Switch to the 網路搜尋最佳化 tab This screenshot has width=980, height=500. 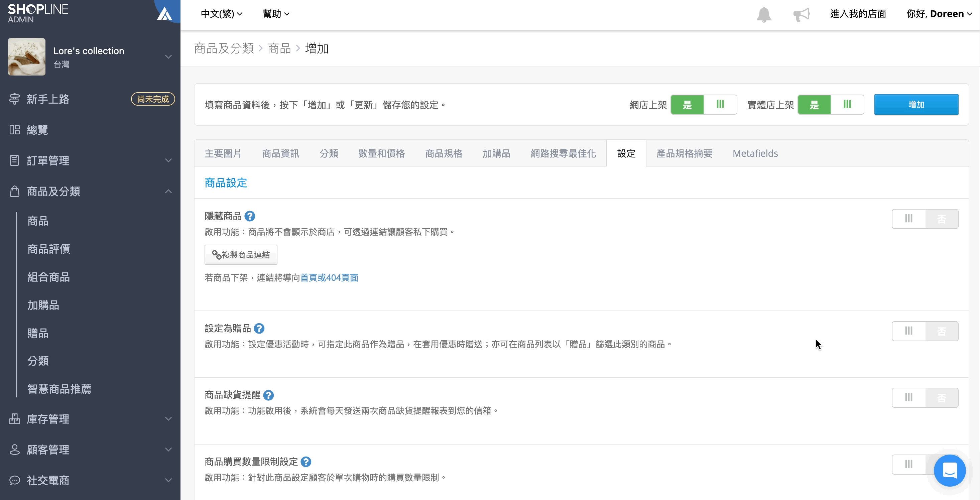[563, 153]
